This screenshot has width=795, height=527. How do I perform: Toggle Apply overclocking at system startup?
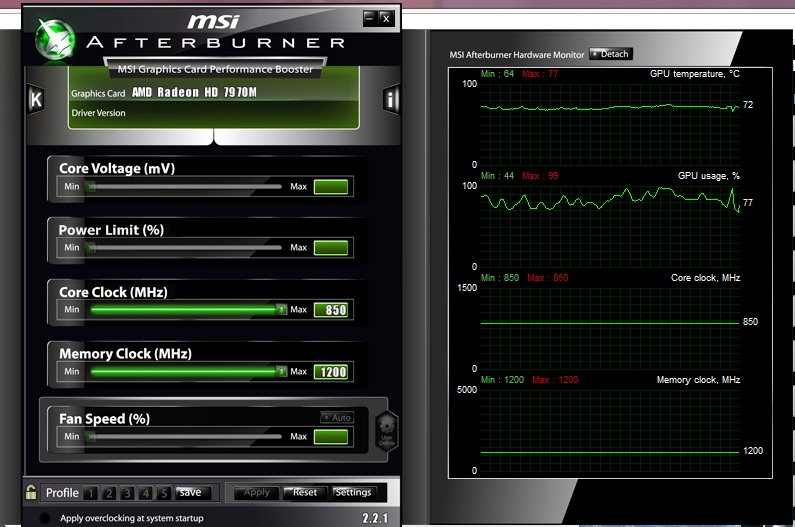click(45, 518)
